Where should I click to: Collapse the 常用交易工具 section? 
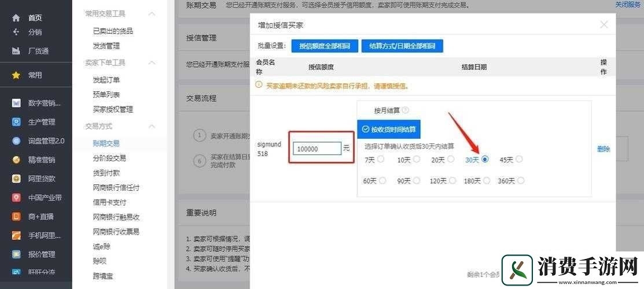(x=152, y=13)
